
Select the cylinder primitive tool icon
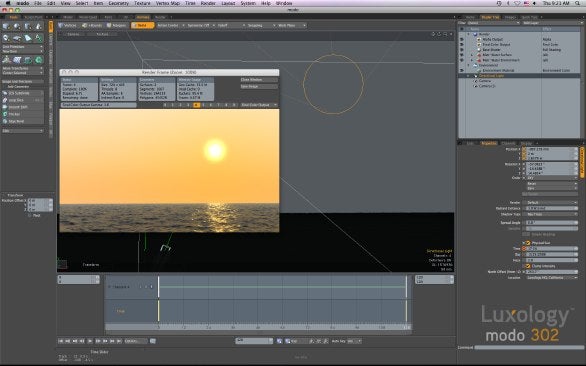coord(28,26)
